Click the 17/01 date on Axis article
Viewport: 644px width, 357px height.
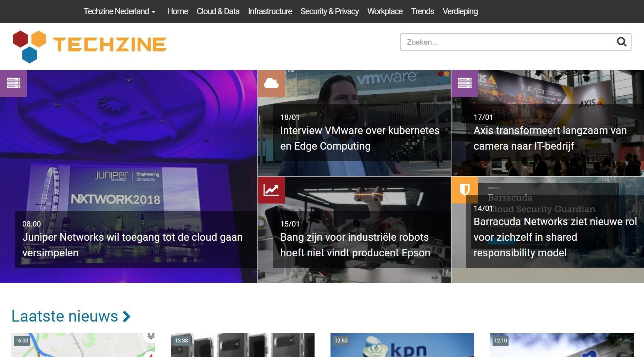coord(483,117)
